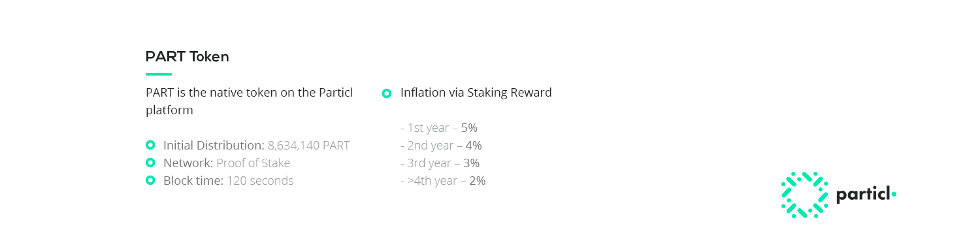
Task: Click the Particl logo icon
Action: [x=804, y=195]
